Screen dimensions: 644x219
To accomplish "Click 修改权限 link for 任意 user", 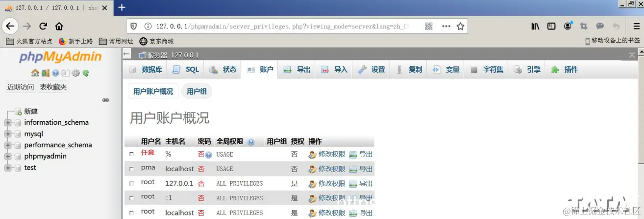I will (x=332, y=154).
